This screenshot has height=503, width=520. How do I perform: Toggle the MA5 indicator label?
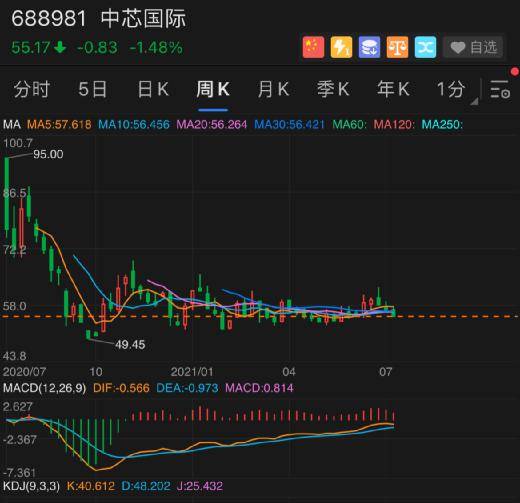[x=59, y=125]
